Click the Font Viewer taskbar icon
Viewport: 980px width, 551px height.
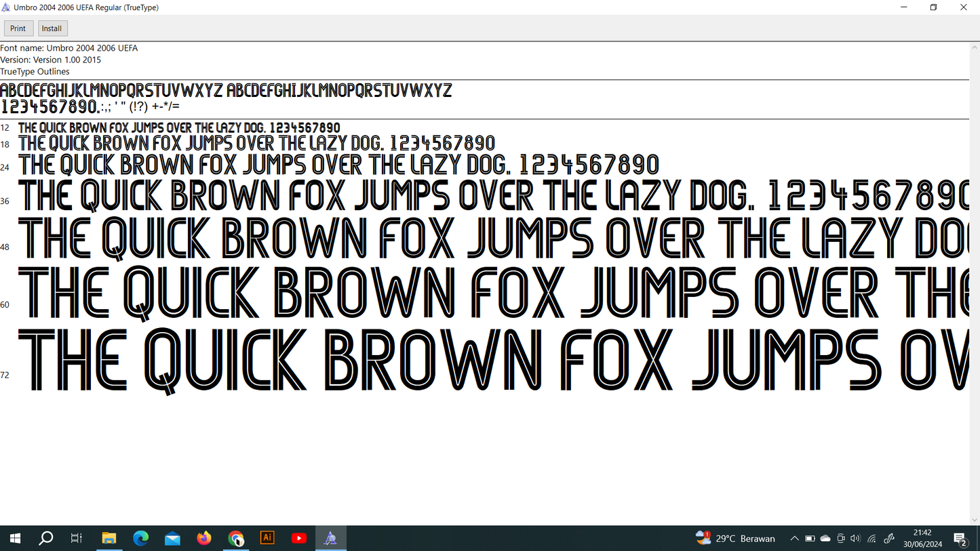(330, 538)
